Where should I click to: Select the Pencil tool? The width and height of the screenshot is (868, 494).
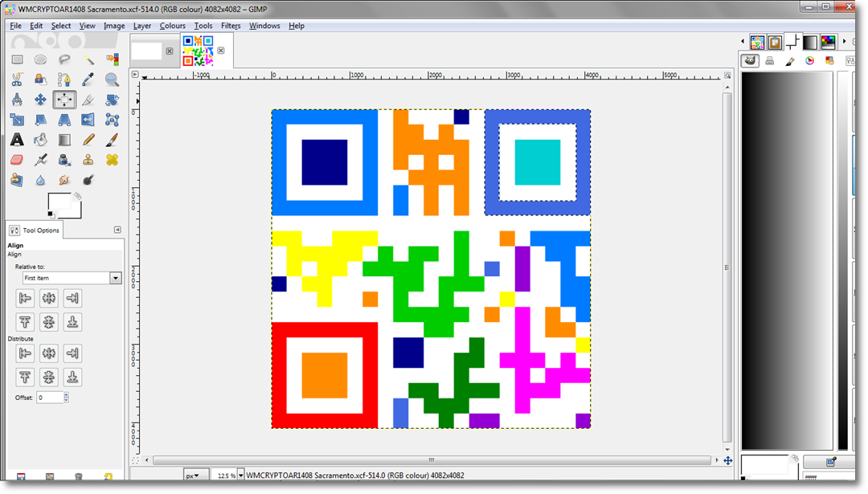coord(88,140)
